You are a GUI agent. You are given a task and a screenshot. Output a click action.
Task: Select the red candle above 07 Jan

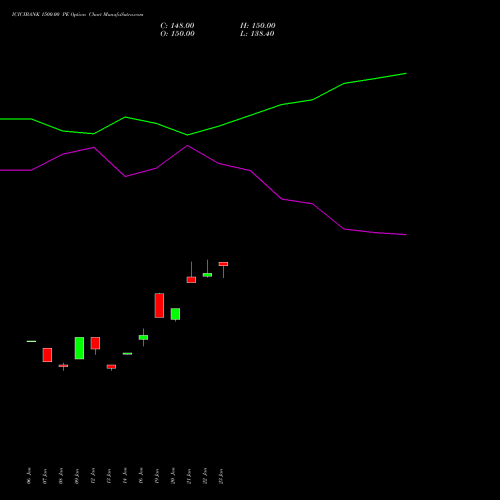47,355
